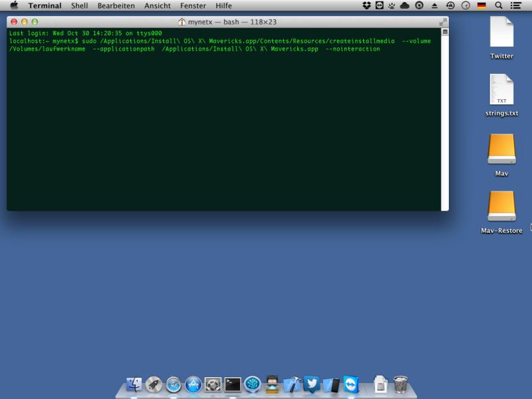Open the German flag input source menu

481,5
